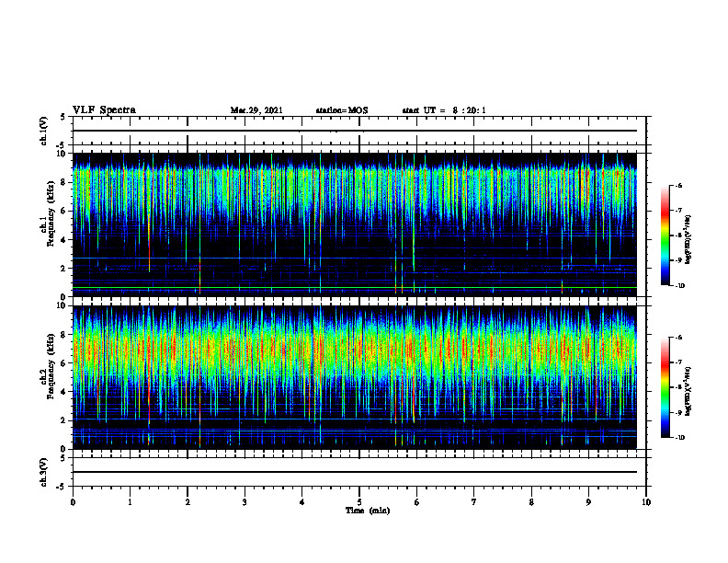
Task: Click time axis tick label "3"
Action: pyautogui.click(x=245, y=502)
